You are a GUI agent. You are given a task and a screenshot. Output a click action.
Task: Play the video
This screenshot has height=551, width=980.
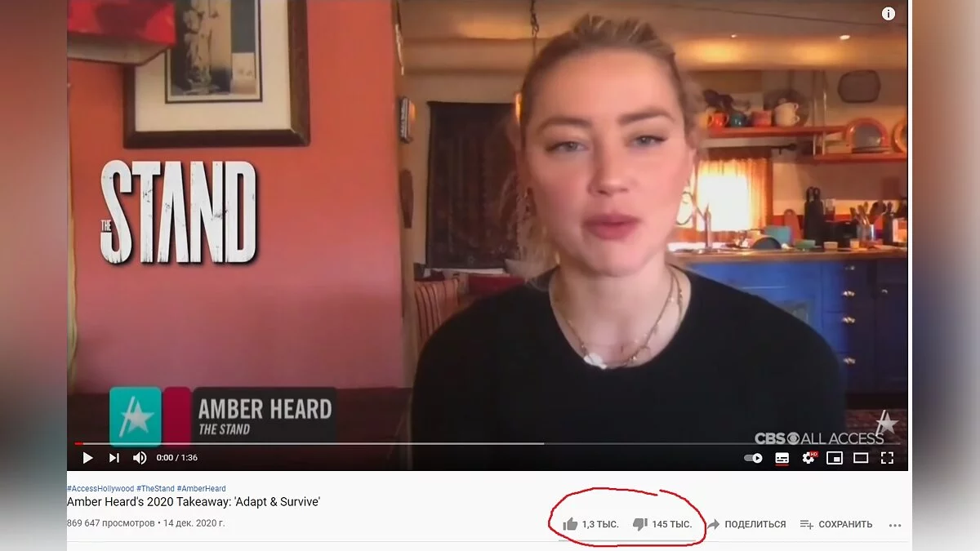(x=87, y=458)
